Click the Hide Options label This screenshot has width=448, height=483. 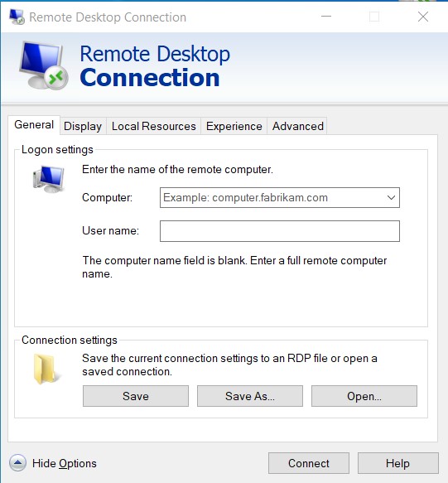65,463
